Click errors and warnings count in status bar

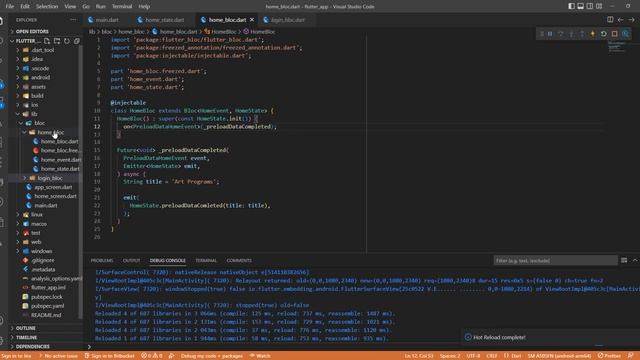pyautogui.click(x=152, y=356)
